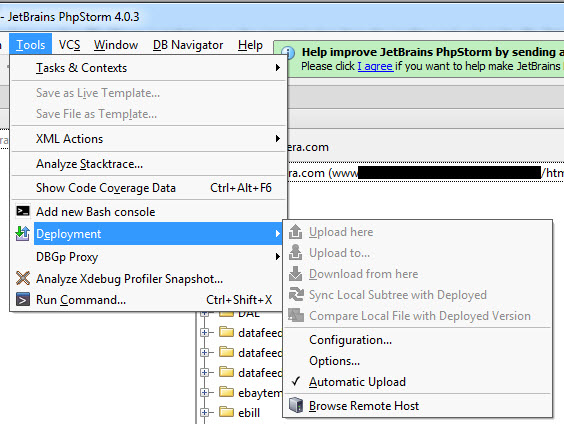Choose Show Code Coverage Data
The height and width of the screenshot is (424, 564).
[x=149, y=188]
